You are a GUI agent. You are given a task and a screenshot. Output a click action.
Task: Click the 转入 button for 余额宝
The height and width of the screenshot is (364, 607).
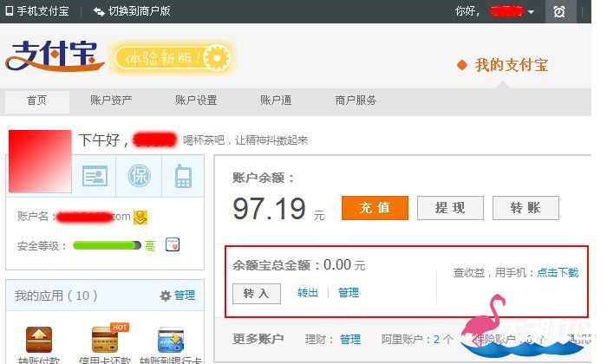coord(257,294)
